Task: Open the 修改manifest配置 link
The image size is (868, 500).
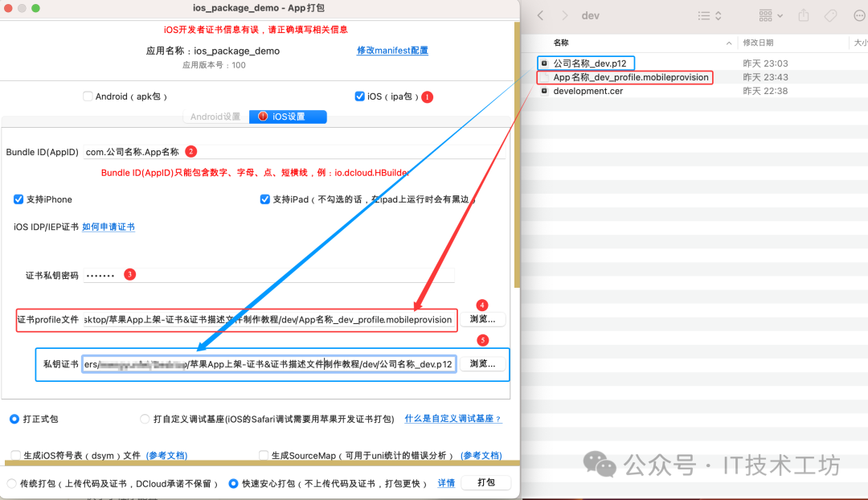Action: pyautogui.click(x=392, y=50)
